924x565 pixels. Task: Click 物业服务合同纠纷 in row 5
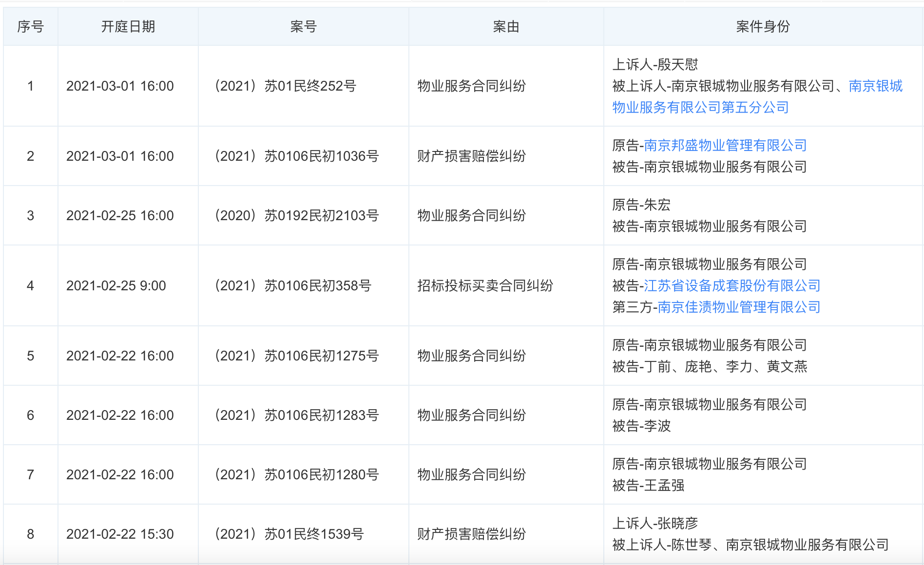coord(471,356)
